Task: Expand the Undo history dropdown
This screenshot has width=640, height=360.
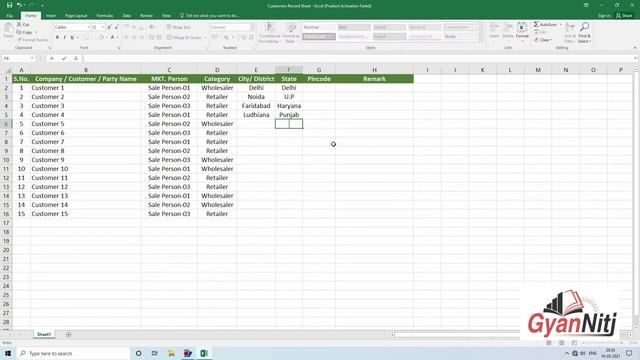Action: 24,5
